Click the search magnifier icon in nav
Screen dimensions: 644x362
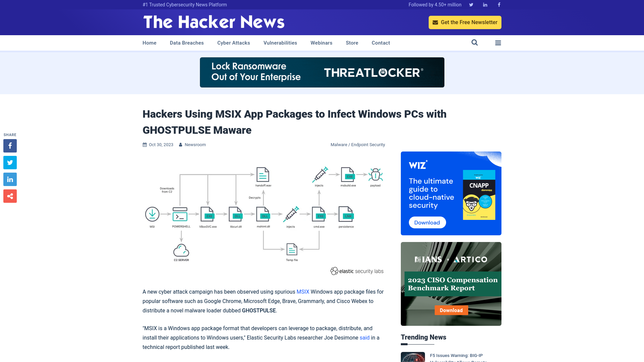(x=474, y=43)
